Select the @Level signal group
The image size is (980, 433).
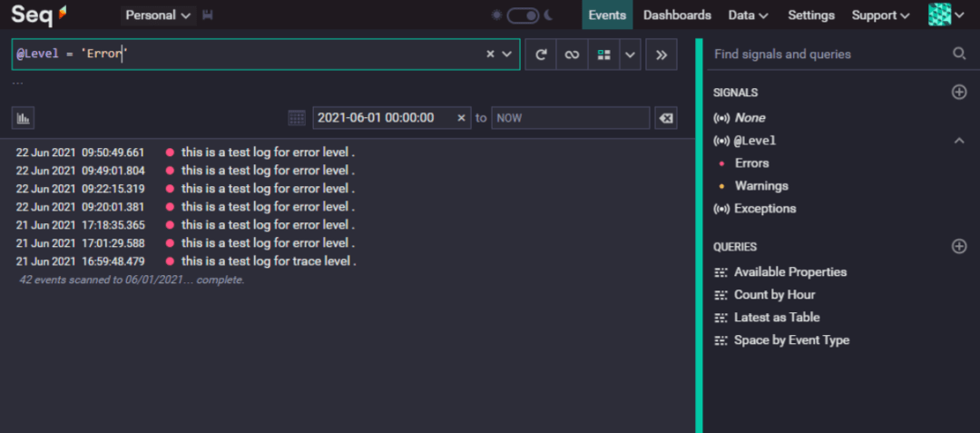(754, 141)
